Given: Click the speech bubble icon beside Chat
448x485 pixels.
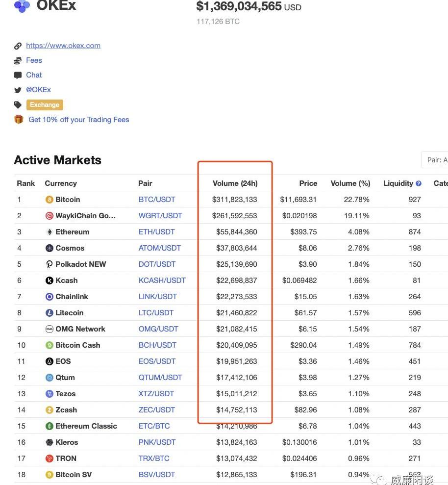Looking at the screenshot, I should tap(18, 75).
